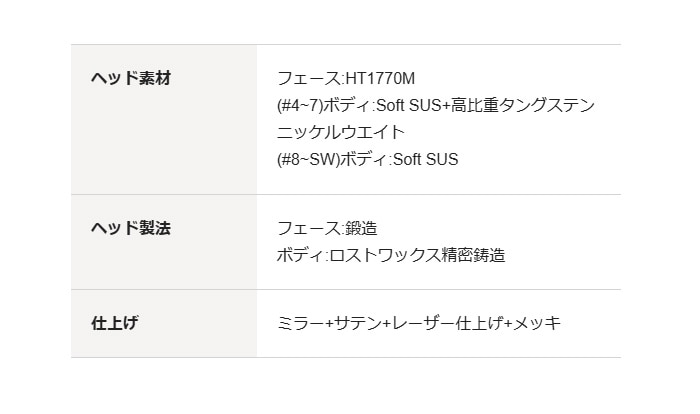Image resolution: width=700 pixels, height=414 pixels.
Task: Click the ヘッド製法 row header
Action: point(131,228)
